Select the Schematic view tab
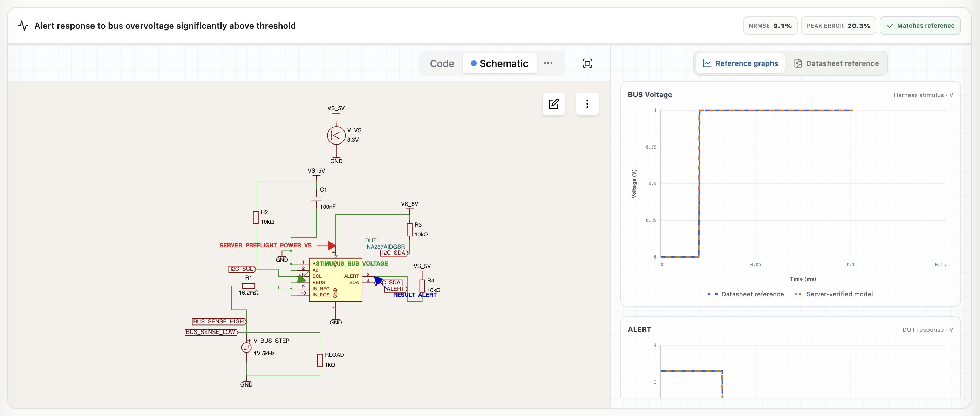 point(499,63)
